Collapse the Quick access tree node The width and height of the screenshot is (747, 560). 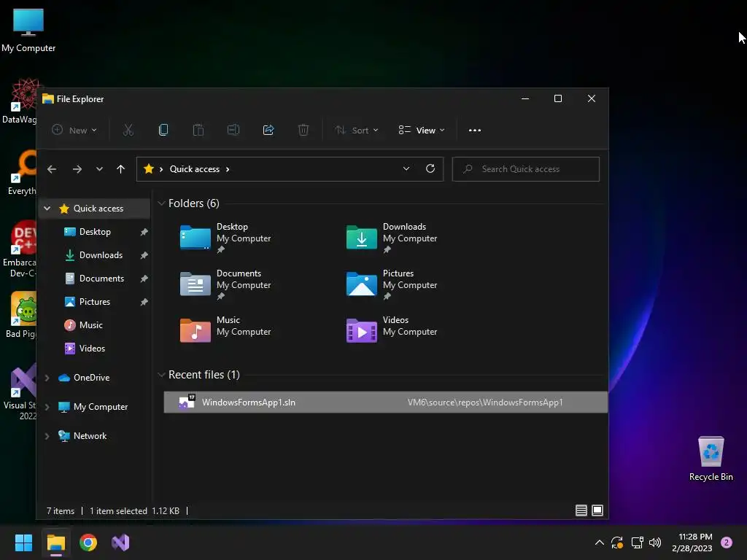[x=47, y=208]
